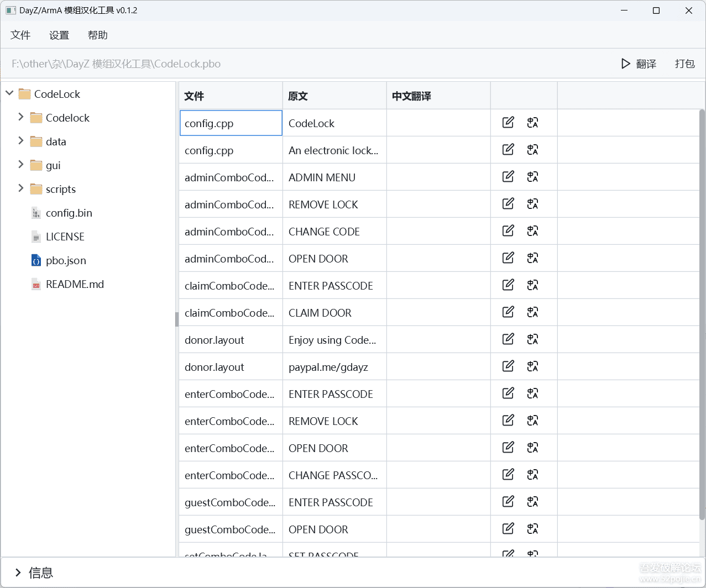Edit translation for CLAIM DOOR row
The image size is (706, 588).
pos(508,312)
